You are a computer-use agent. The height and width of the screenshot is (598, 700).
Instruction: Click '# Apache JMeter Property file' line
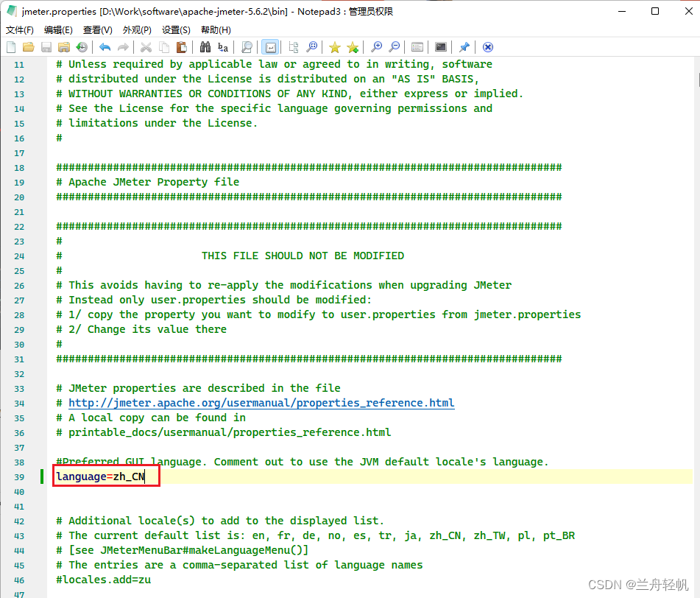(148, 182)
